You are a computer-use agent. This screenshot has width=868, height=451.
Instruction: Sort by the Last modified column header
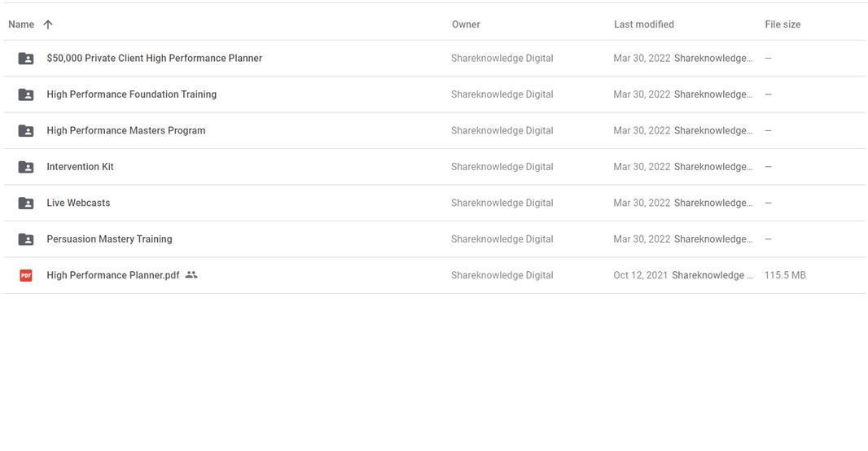[643, 24]
